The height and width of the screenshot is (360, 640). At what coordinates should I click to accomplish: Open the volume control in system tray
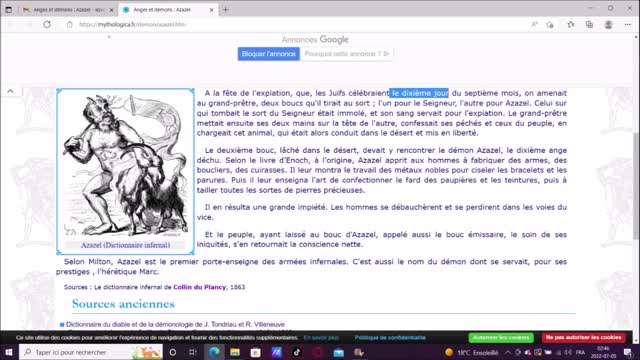point(568,352)
